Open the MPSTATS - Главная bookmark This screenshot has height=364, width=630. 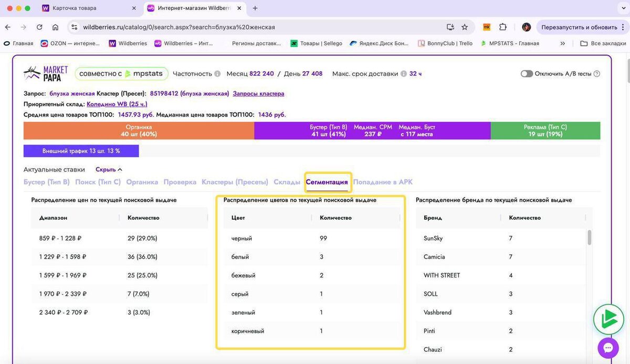(509, 44)
